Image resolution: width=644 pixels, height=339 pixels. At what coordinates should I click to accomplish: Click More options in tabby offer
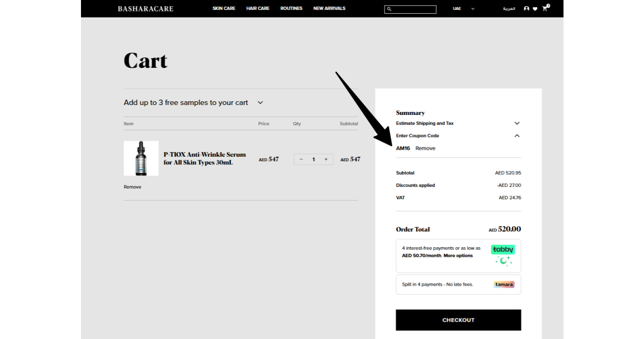(x=458, y=256)
